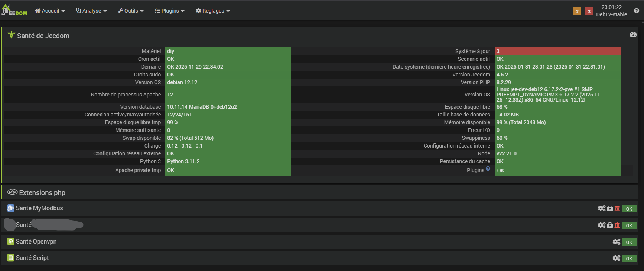Screen dimensions: 644x271
Task: Click MyModbus medkit dependencies icon
Action: coord(610,208)
